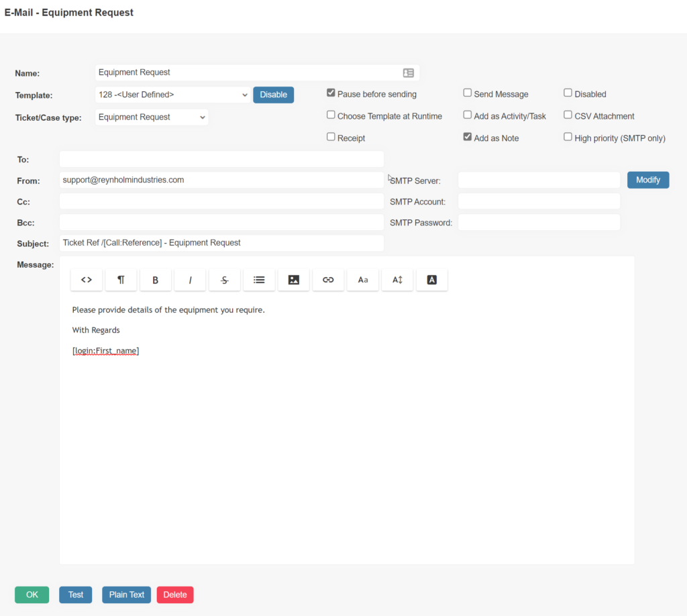Viewport: 687px width, 616px height.
Task: Focus the SMTP Server field
Action: pyautogui.click(x=539, y=180)
